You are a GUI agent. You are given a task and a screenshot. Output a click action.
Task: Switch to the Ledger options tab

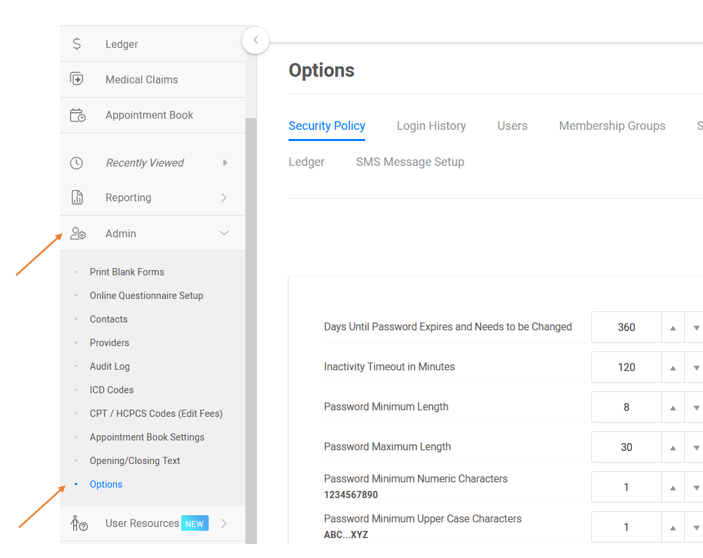(x=307, y=162)
